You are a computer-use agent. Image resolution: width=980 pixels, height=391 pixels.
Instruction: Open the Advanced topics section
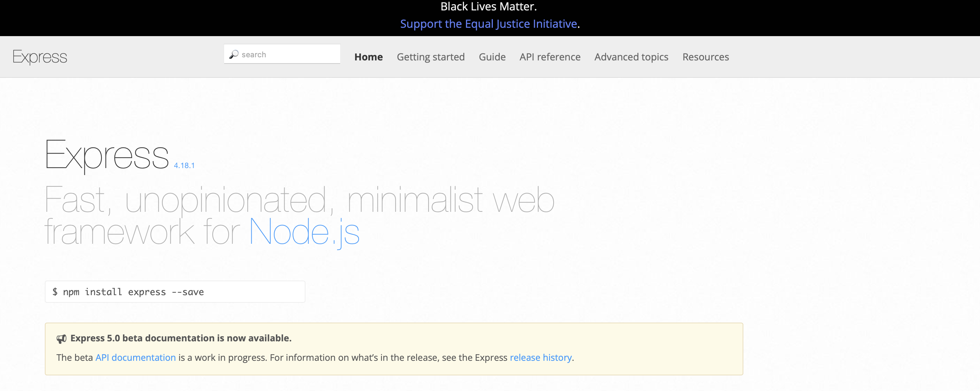click(631, 57)
